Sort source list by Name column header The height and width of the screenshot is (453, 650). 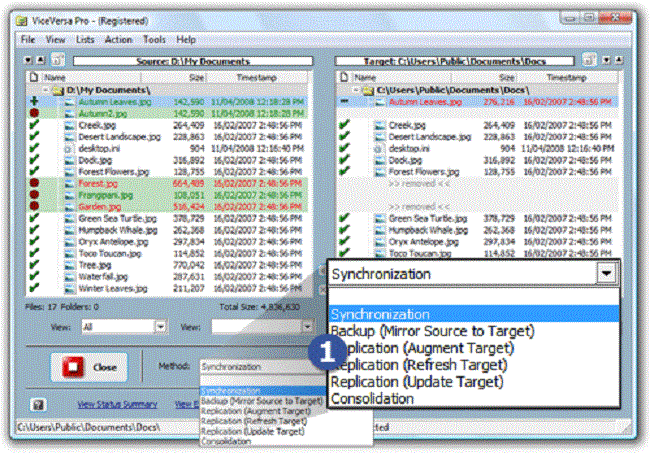click(91, 78)
